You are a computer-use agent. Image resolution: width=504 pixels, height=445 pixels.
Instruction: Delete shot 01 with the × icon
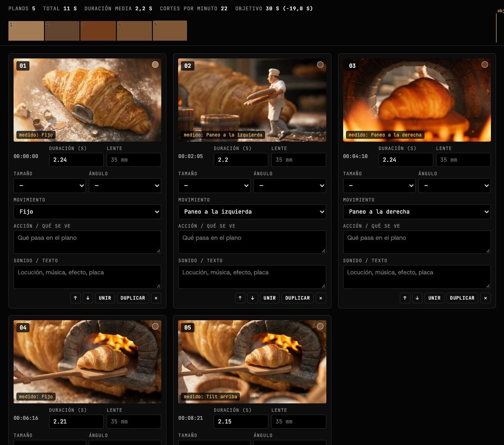pyautogui.click(x=156, y=298)
